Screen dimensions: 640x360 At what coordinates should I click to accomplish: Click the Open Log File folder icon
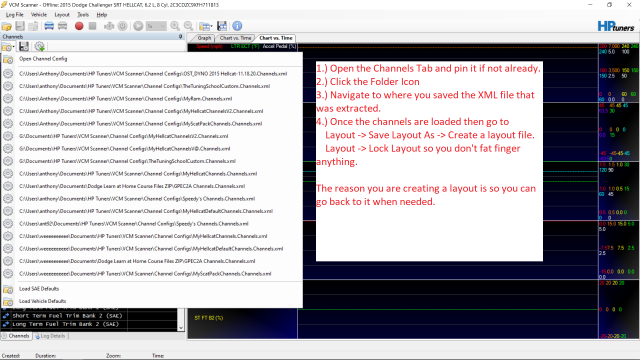pos(7,26)
